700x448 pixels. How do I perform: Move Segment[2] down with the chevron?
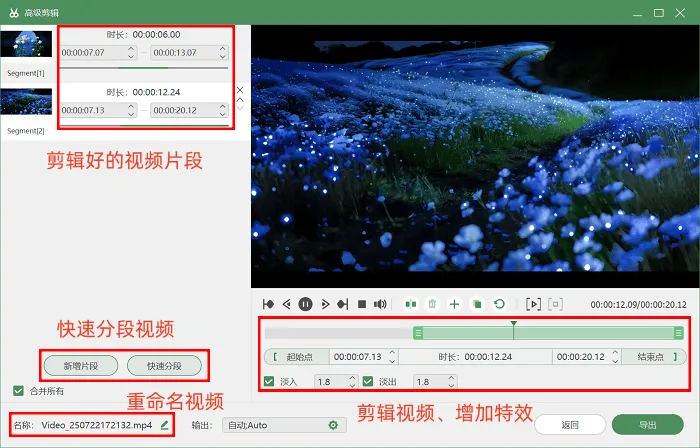[x=240, y=108]
